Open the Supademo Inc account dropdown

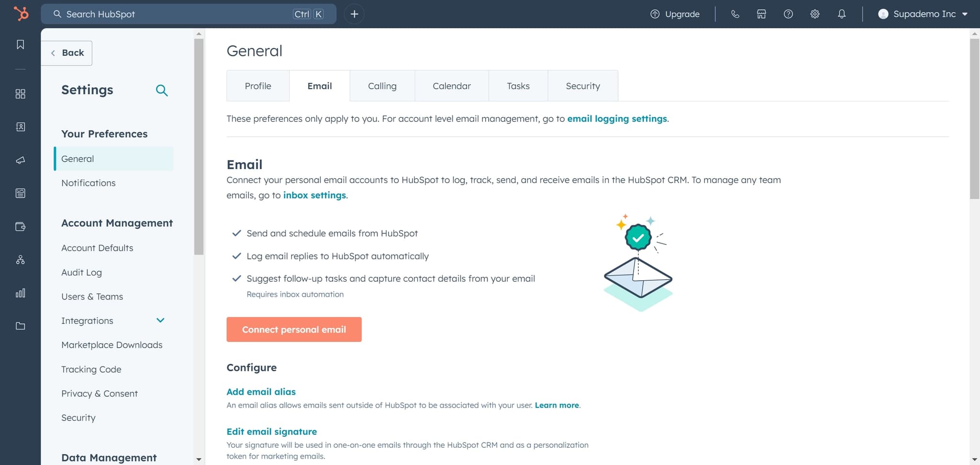(923, 14)
